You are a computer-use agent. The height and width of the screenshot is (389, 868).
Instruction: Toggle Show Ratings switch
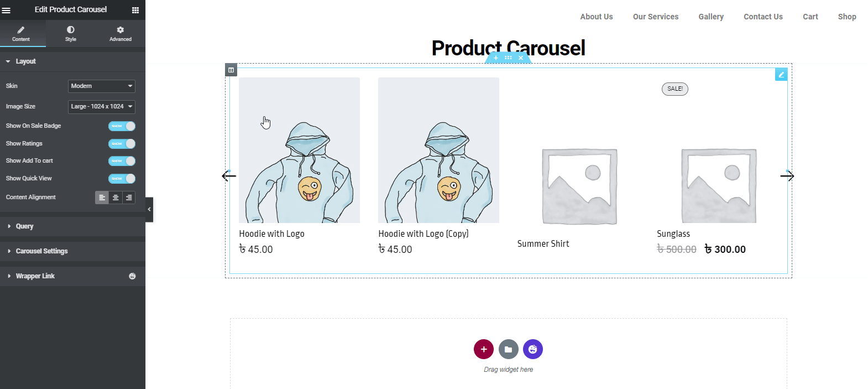click(x=122, y=144)
